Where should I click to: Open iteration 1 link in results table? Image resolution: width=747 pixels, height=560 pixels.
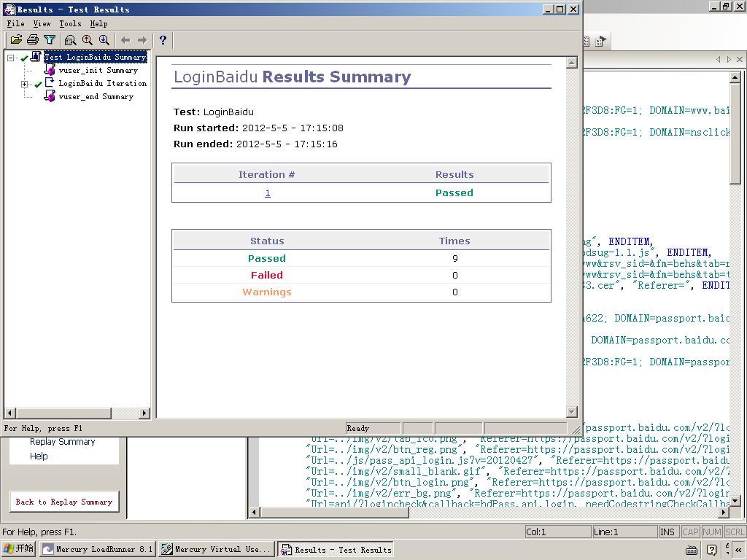268,192
